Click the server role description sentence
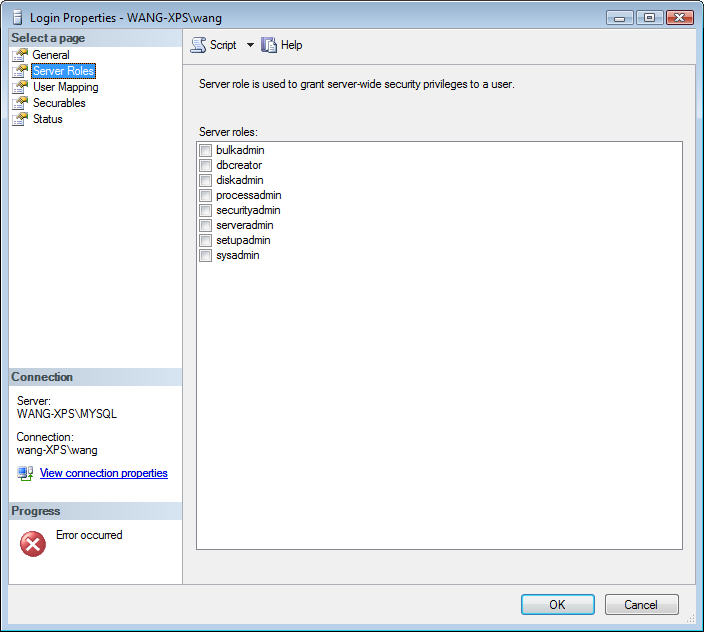This screenshot has width=704, height=632. click(x=357, y=84)
